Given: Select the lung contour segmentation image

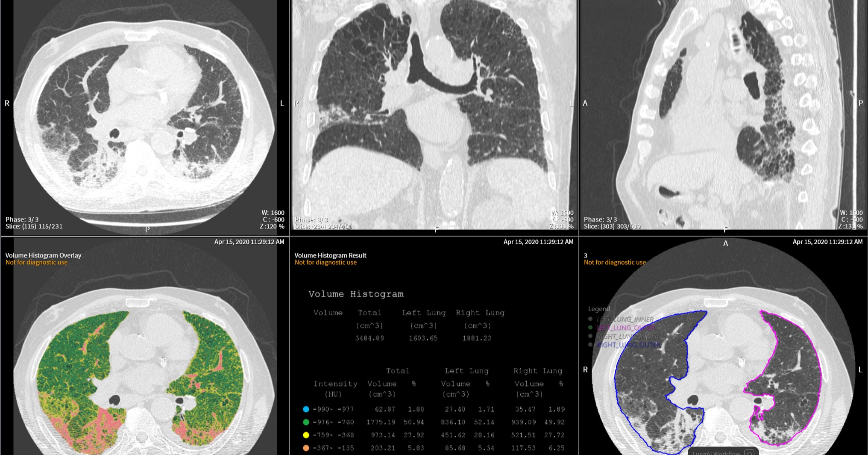Looking at the screenshot, I should 723,346.
